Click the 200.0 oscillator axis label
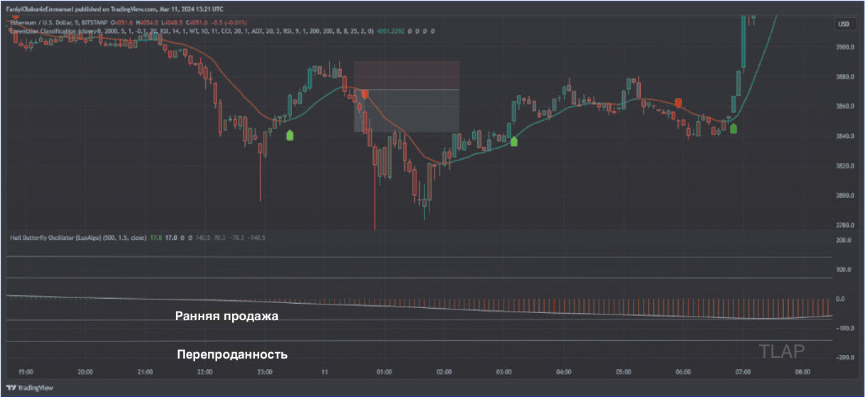 pyautogui.click(x=845, y=240)
